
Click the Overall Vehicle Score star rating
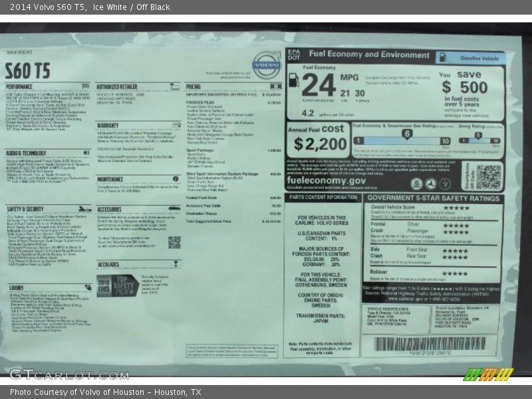pyautogui.click(x=456, y=207)
